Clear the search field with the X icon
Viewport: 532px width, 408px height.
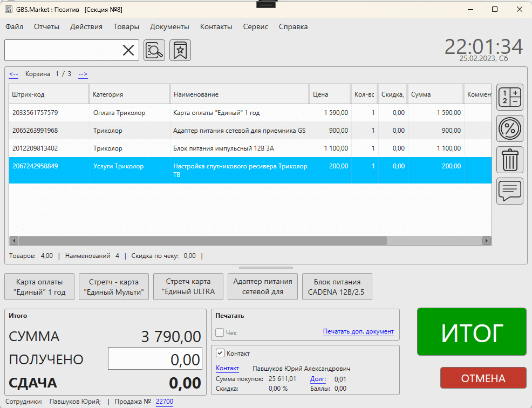pyautogui.click(x=129, y=50)
